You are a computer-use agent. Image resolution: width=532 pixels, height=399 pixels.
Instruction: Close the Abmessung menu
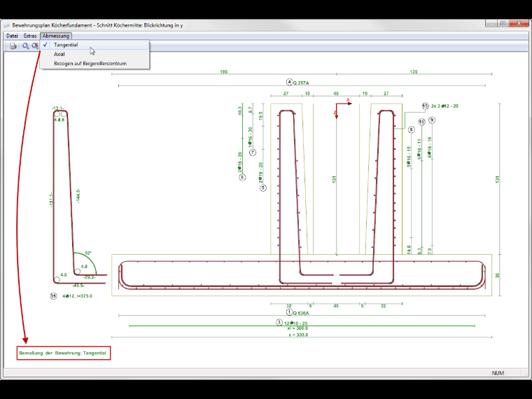pos(55,36)
